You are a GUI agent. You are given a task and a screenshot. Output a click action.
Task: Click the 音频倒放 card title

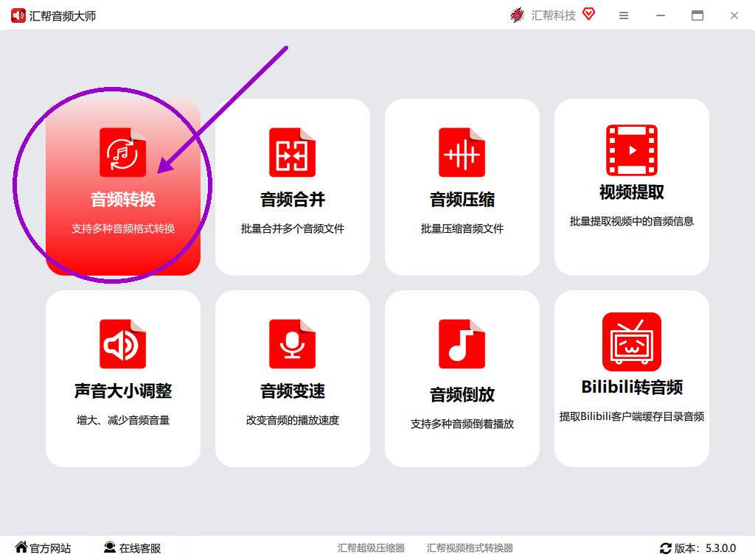(462, 394)
